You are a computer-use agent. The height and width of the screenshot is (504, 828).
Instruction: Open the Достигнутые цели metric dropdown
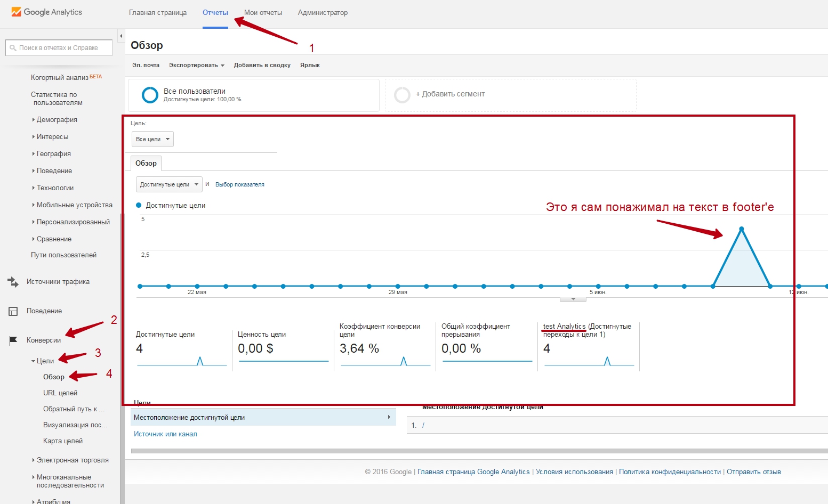point(169,184)
